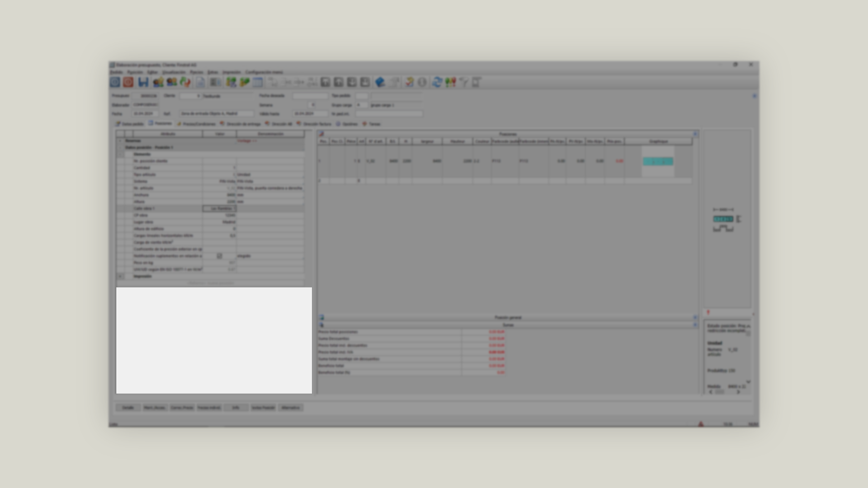
Task: Collapse the Datos posición group row
Action: [x=120, y=148]
